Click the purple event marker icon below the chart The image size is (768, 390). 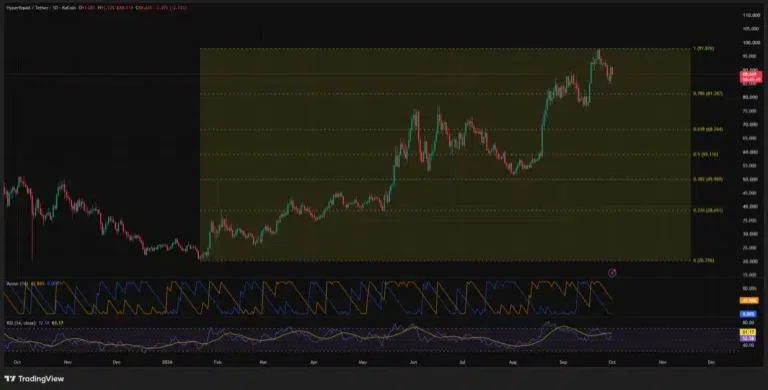point(612,273)
